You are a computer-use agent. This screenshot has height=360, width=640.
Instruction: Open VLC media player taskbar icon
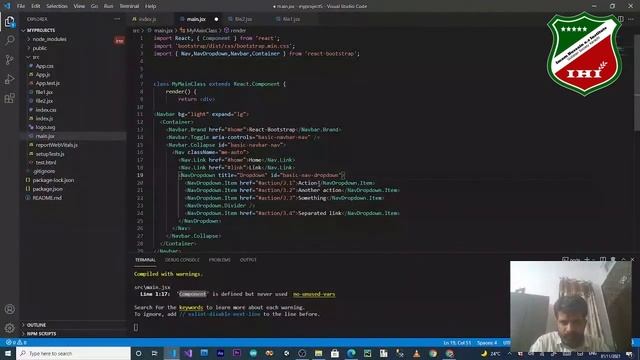click(x=416, y=353)
